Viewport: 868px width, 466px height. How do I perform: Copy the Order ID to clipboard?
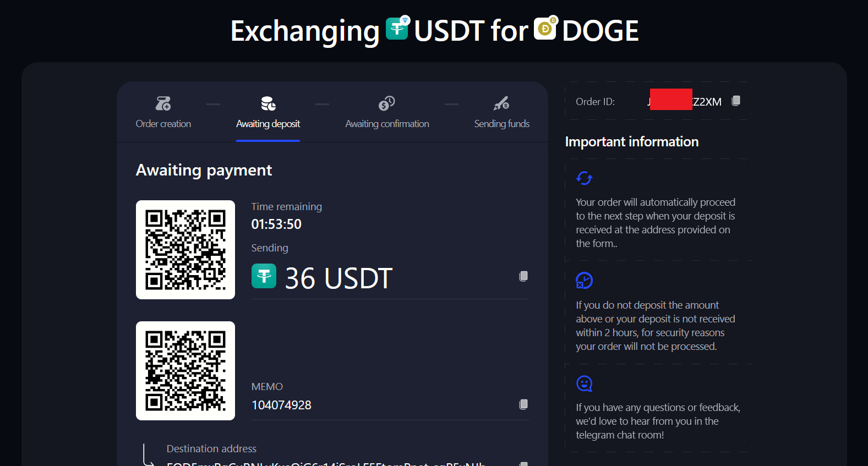click(x=736, y=101)
